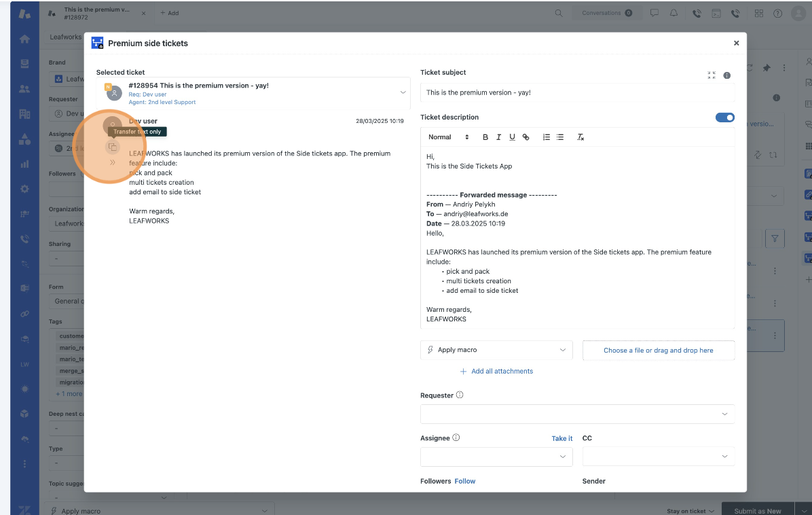
Task: Open Reporting bar chart icon in the sidebar
Action: [24, 164]
